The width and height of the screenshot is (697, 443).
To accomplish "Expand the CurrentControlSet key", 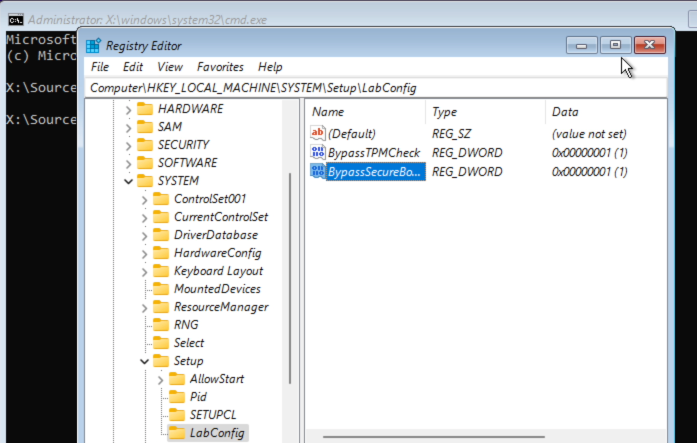I will pyautogui.click(x=144, y=218).
